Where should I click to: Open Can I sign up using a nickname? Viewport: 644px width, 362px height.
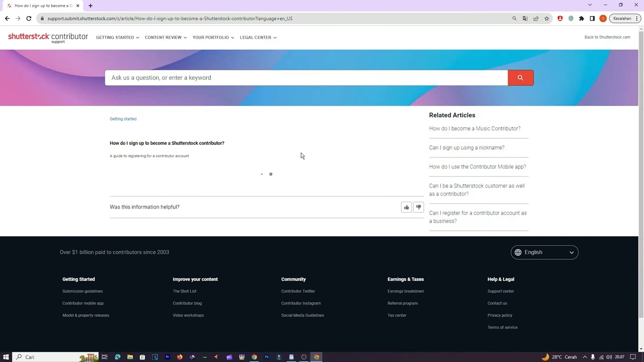pos(466,148)
